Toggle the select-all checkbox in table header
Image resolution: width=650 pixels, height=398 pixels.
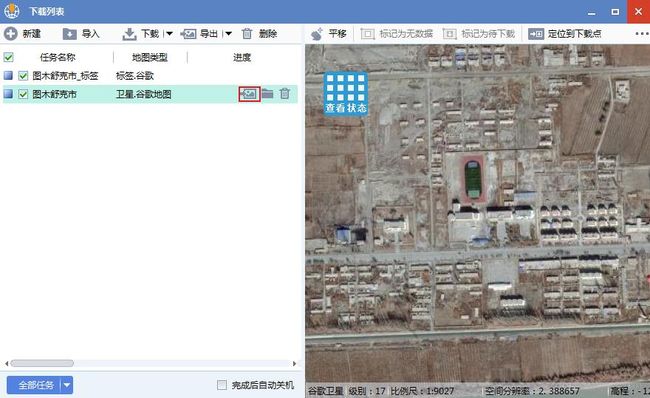point(8,57)
